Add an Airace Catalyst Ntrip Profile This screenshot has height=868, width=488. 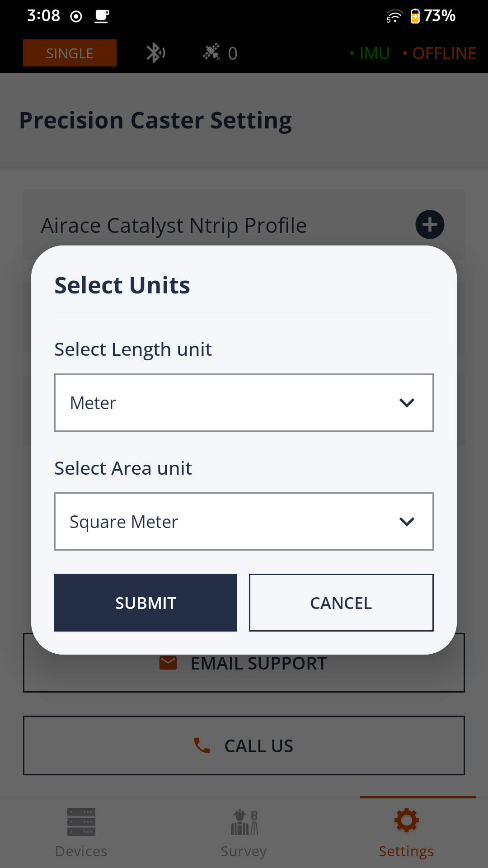pyautogui.click(x=430, y=224)
